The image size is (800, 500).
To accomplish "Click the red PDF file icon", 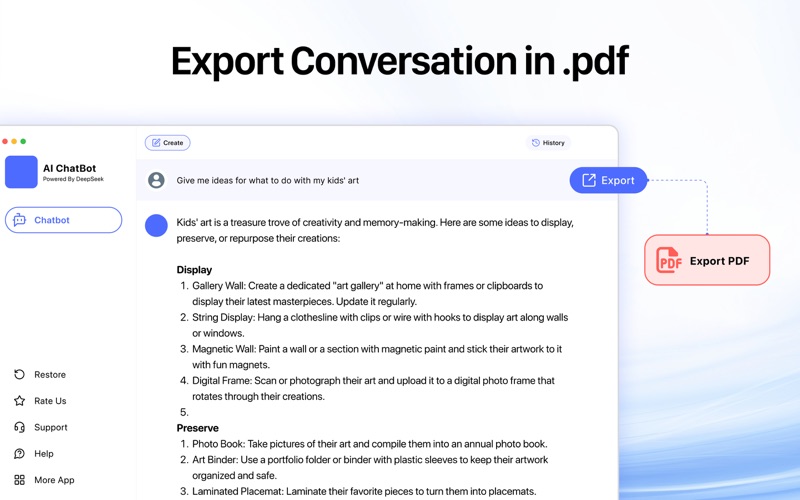I will coord(668,260).
